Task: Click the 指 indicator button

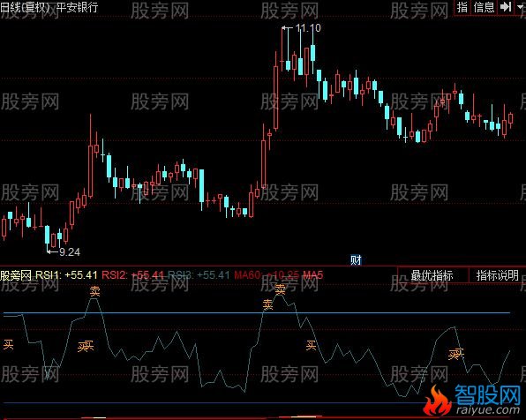Action: click(x=462, y=7)
